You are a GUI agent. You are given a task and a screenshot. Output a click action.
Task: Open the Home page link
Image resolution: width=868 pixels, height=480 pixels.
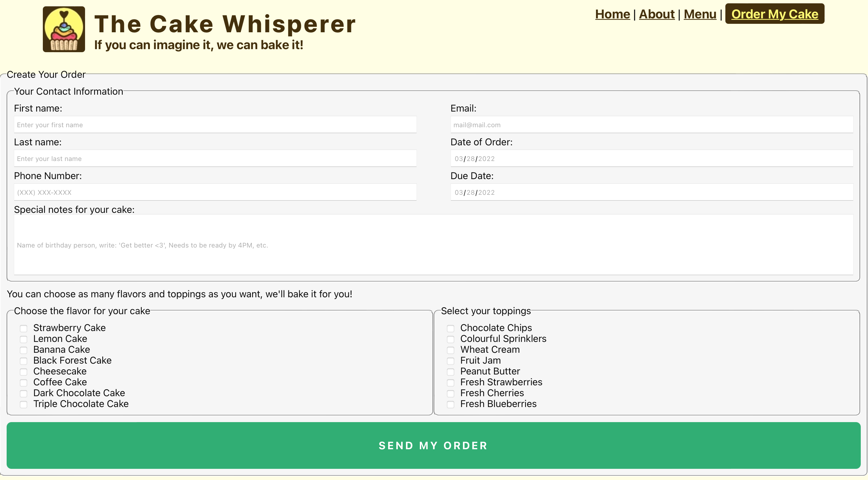612,14
